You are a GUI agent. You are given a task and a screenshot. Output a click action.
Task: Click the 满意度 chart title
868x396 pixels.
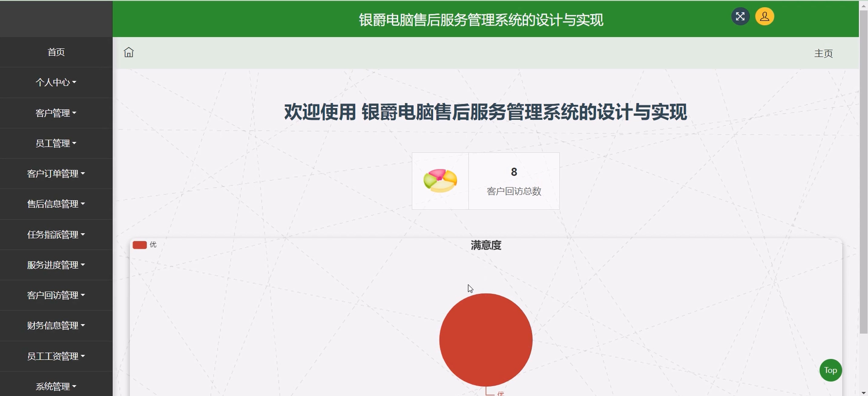pos(485,245)
